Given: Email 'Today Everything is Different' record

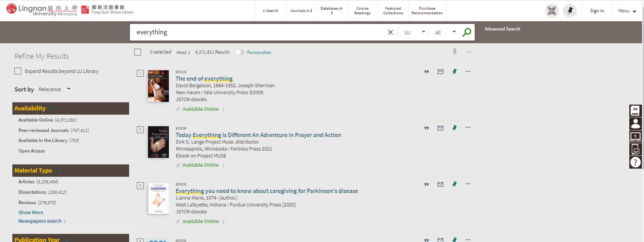Looking at the screenshot, I should point(440,128).
